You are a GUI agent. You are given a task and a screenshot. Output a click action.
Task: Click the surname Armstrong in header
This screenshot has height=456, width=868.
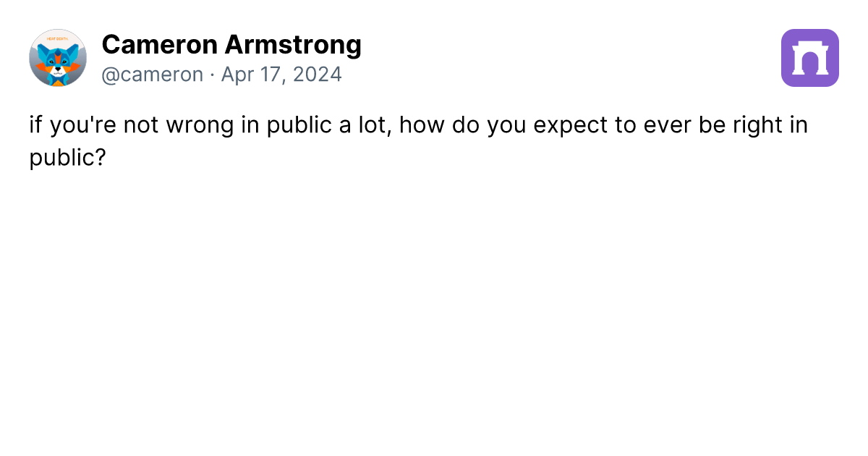coord(293,45)
